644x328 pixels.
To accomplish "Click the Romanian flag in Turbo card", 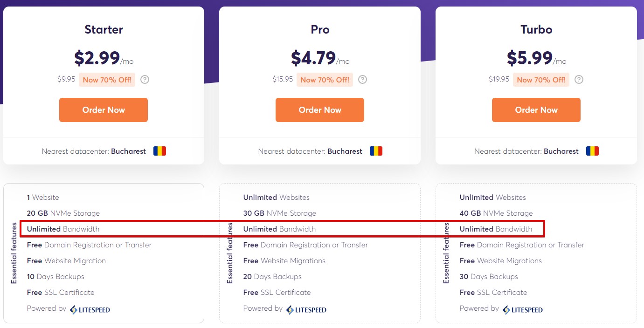I will (x=592, y=151).
